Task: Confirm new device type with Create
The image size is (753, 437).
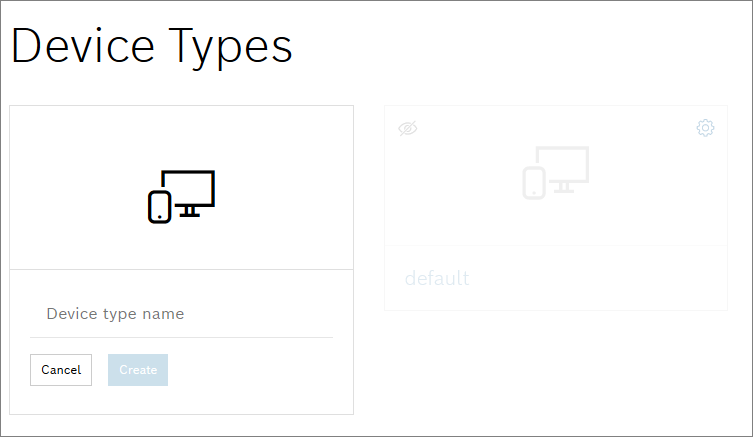Action: coord(138,370)
